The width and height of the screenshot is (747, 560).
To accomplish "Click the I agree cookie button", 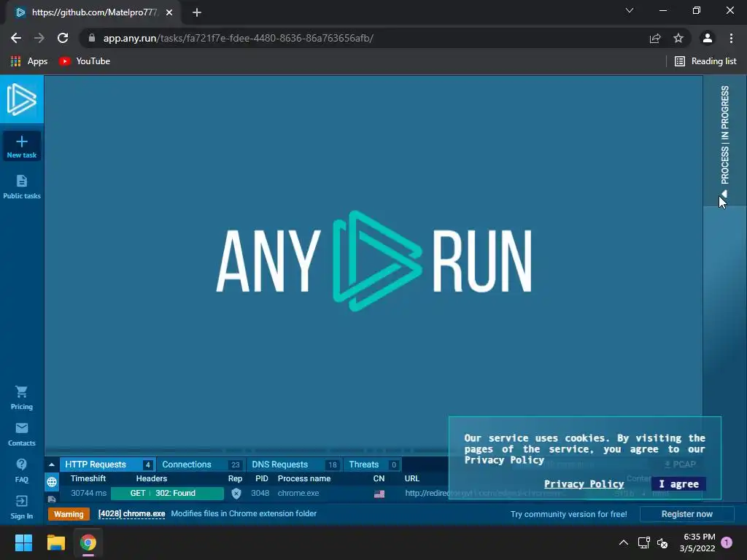I will (678, 484).
